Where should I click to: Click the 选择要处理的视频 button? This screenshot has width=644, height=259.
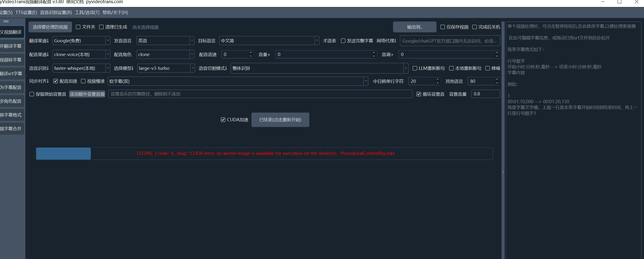tap(50, 27)
